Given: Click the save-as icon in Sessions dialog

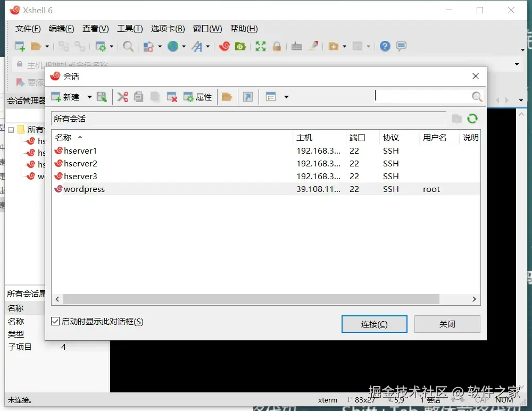Looking at the screenshot, I should click(x=102, y=97).
